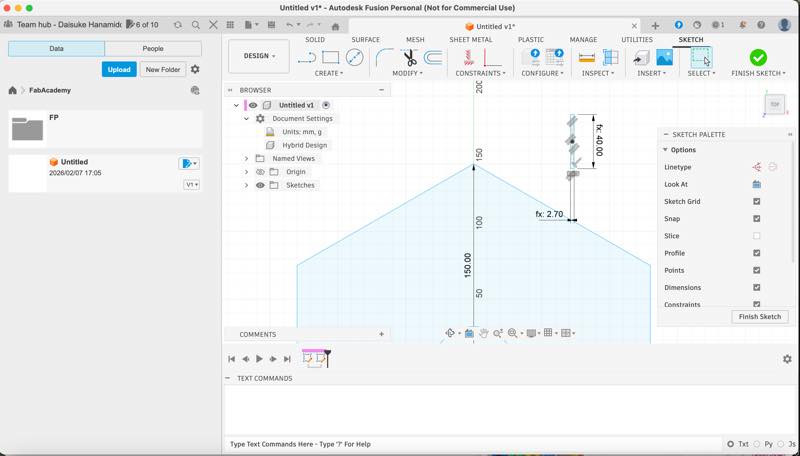
Task: Click the Insert Canvas image icon
Action: [x=664, y=58]
